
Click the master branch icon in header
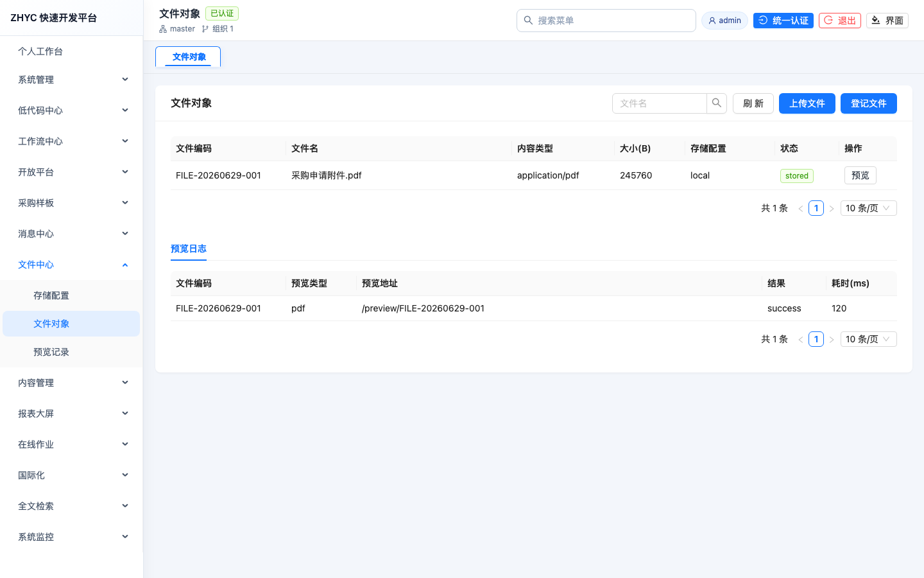[163, 29]
